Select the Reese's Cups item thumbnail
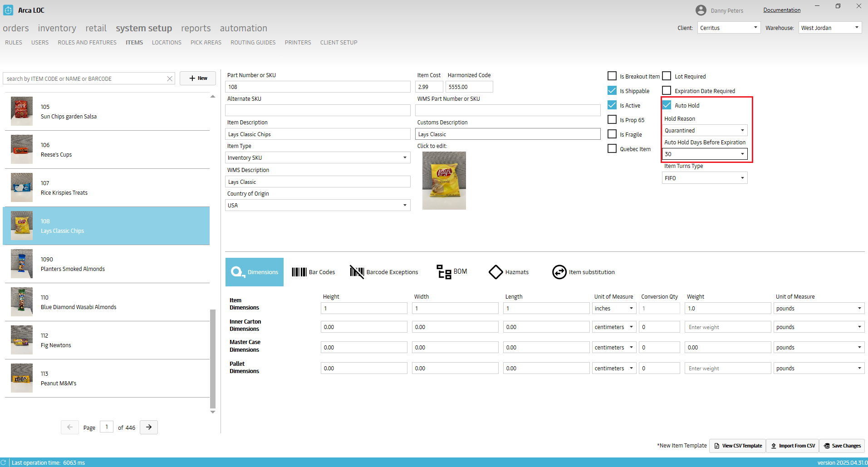 [x=22, y=149]
